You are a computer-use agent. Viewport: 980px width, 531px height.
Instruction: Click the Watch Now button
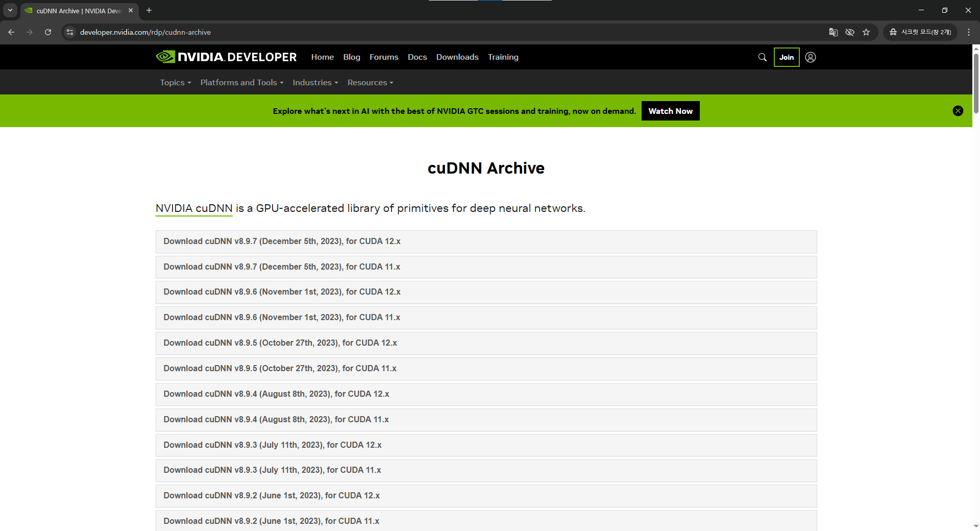click(670, 111)
